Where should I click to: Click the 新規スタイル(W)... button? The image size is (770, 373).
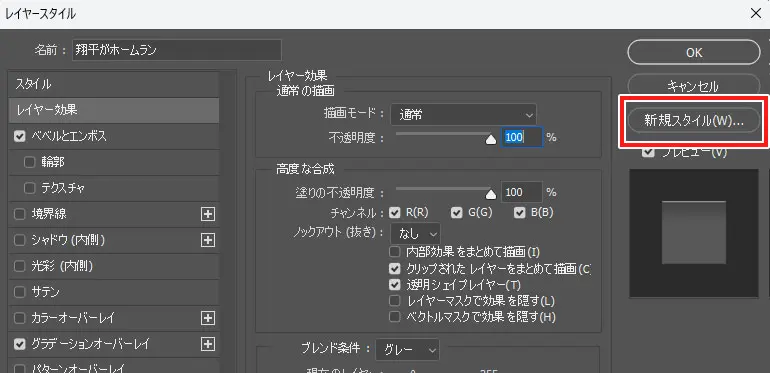[694, 121]
